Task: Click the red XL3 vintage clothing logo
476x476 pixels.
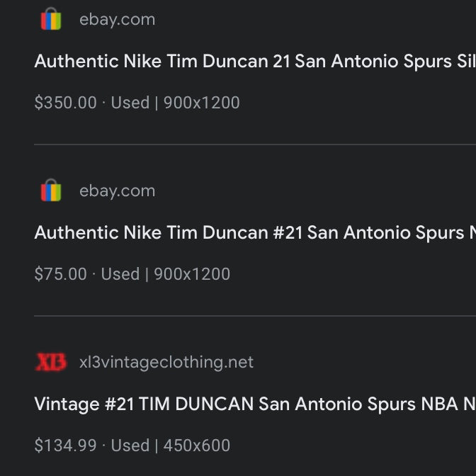Action: click(x=51, y=362)
